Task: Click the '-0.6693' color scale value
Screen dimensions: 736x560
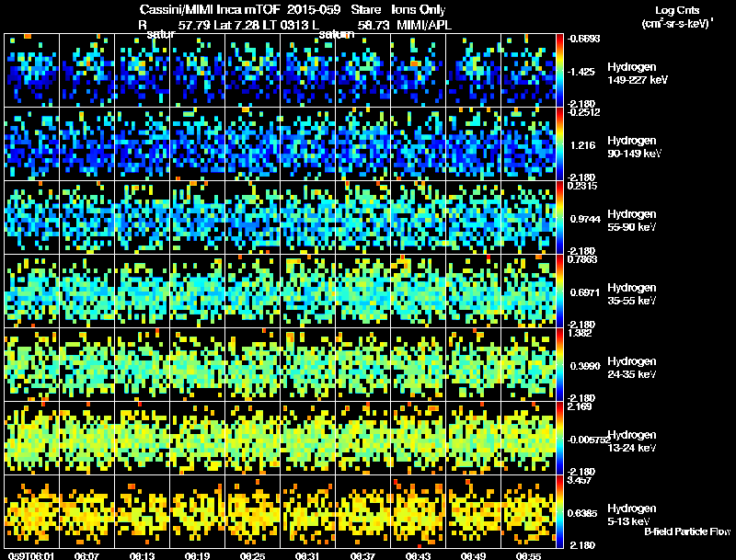Action: [583, 39]
